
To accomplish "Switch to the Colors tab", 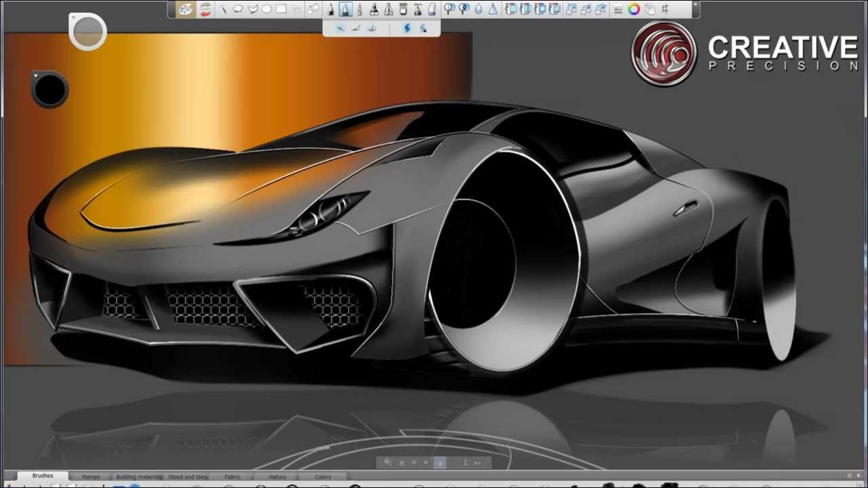I will point(323,476).
